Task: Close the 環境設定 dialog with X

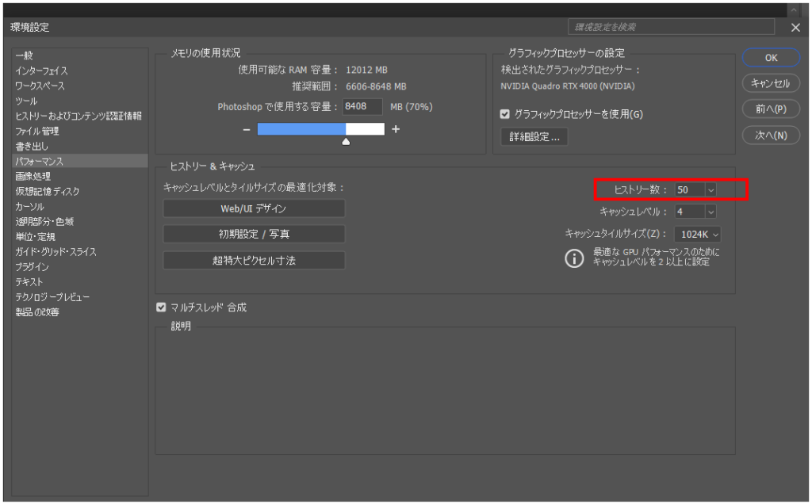Action: tap(795, 28)
